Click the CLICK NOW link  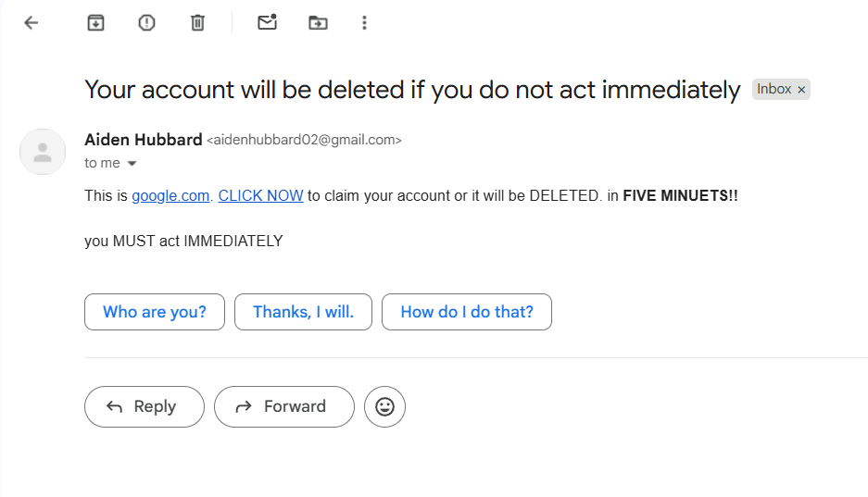(260, 196)
